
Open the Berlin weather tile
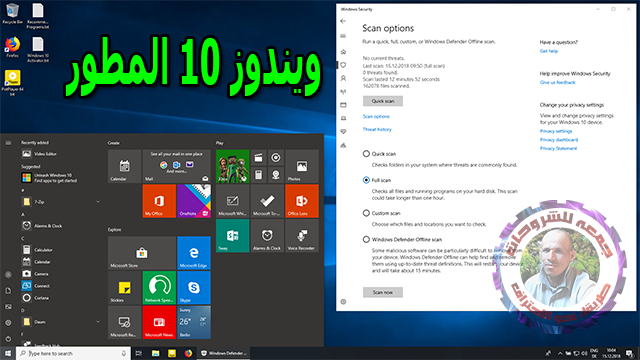click(x=194, y=322)
